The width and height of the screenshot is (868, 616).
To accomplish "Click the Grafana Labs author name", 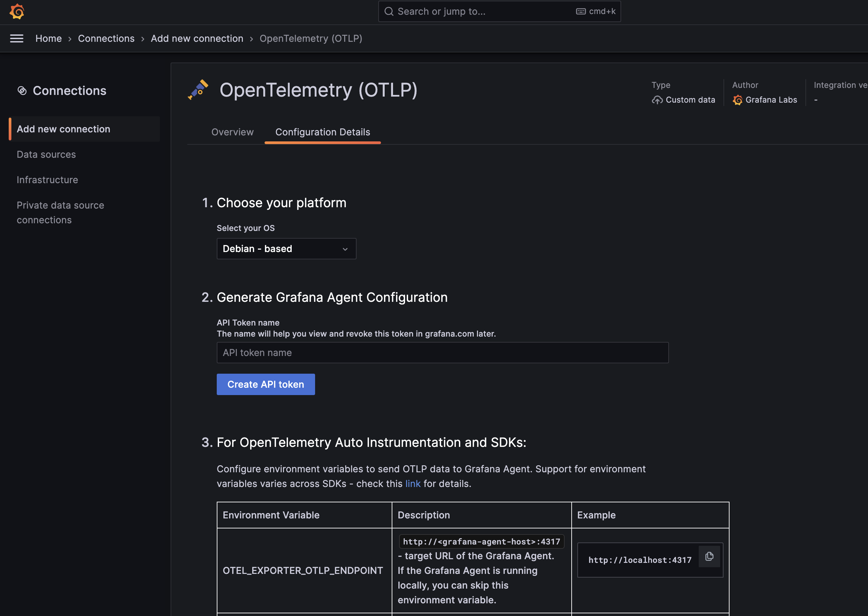I will coord(771,100).
